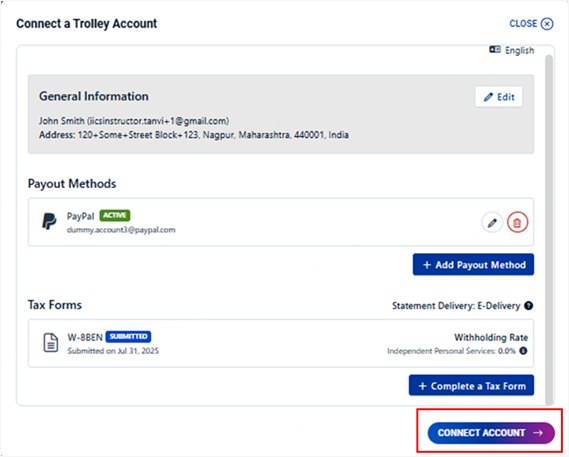Edit General Information
Image resolution: width=569 pixels, height=457 pixels.
pos(499,97)
